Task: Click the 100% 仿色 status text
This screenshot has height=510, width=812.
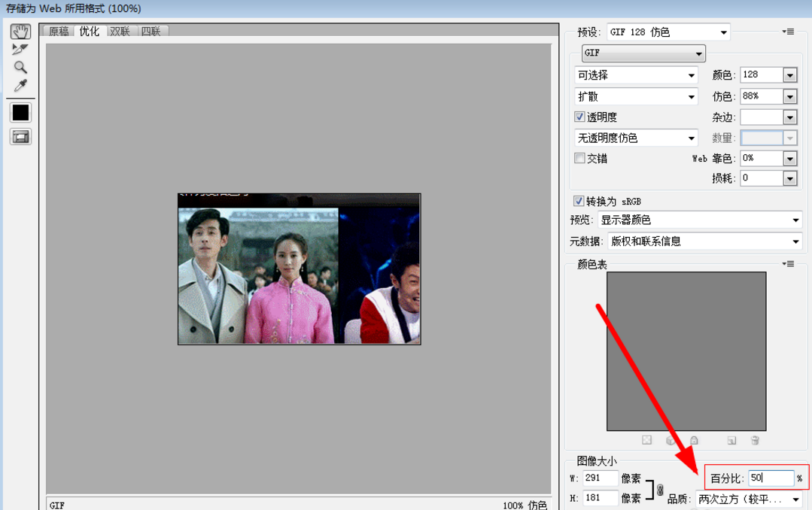Action: pos(525,505)
